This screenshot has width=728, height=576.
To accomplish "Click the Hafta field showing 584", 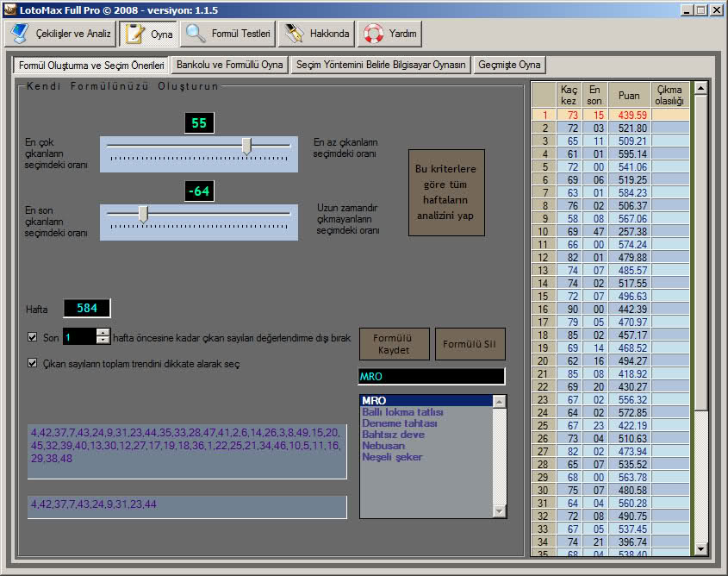I will (x=87, y=308).
